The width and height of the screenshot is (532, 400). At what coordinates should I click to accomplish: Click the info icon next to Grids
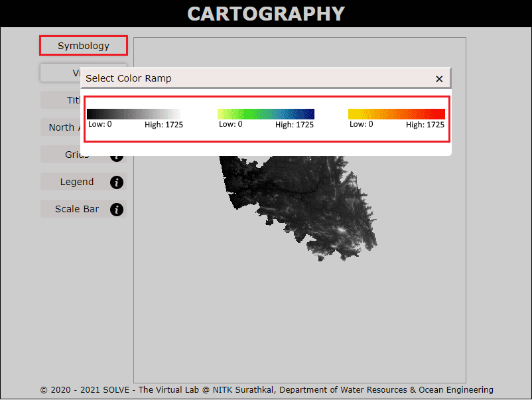click(117, 156)
